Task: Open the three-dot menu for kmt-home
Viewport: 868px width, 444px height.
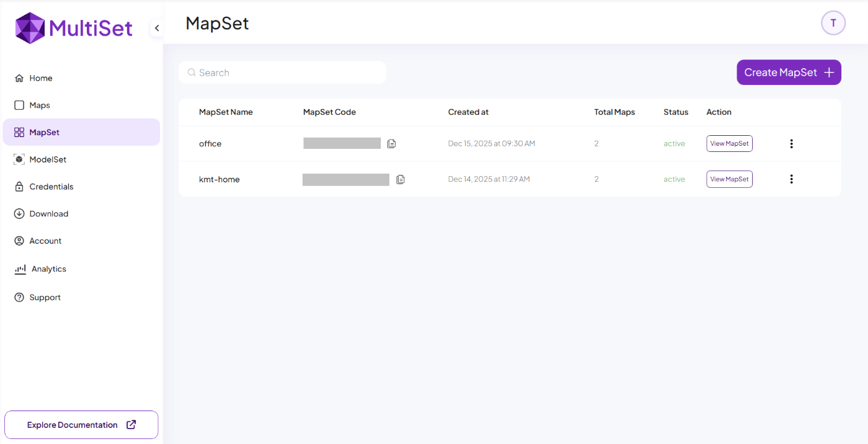Action: pyautogui.click(x=791, y=179)
